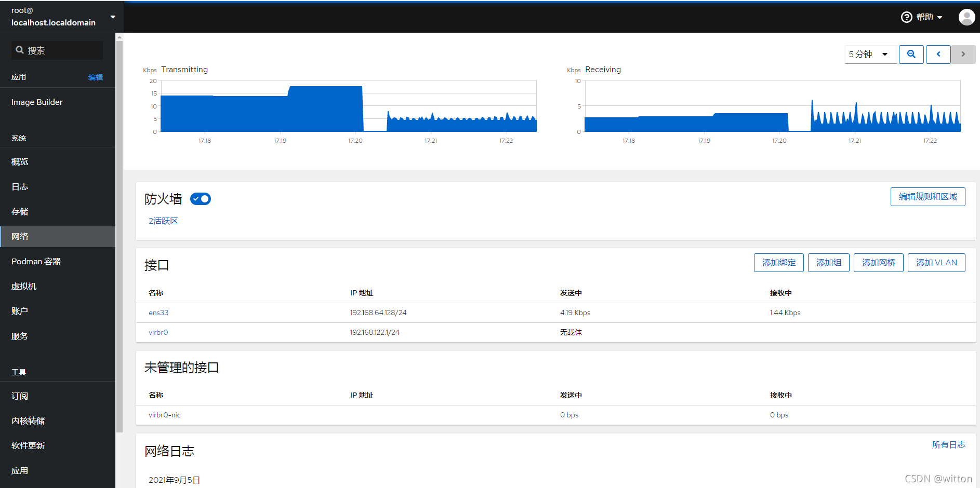Image resolution: width=980 pixels, height=488 pixels.
Task: Click the help question mark icon
Action: click(907, 17)
